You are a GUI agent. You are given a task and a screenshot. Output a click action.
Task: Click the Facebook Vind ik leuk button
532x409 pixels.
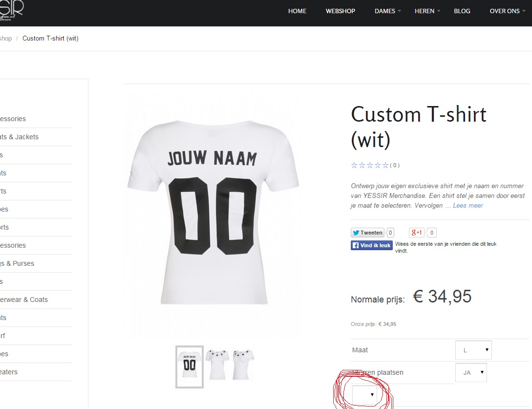(372, 245)
